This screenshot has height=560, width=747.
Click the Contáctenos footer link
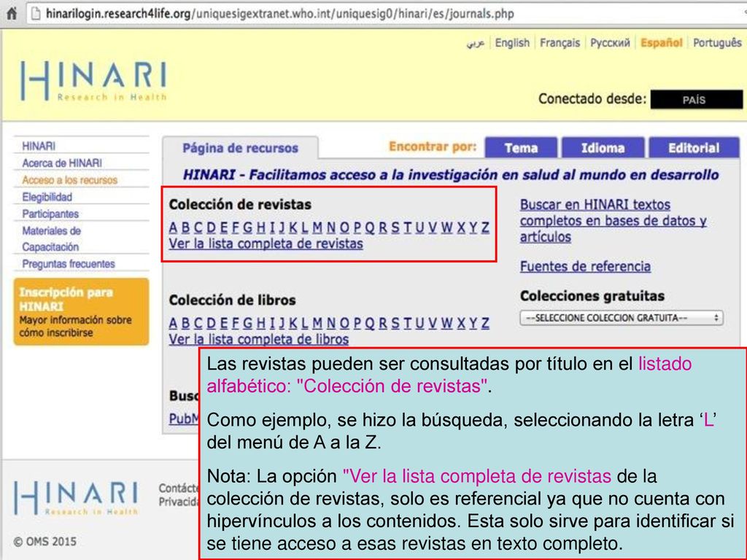(x=179, y=488)
